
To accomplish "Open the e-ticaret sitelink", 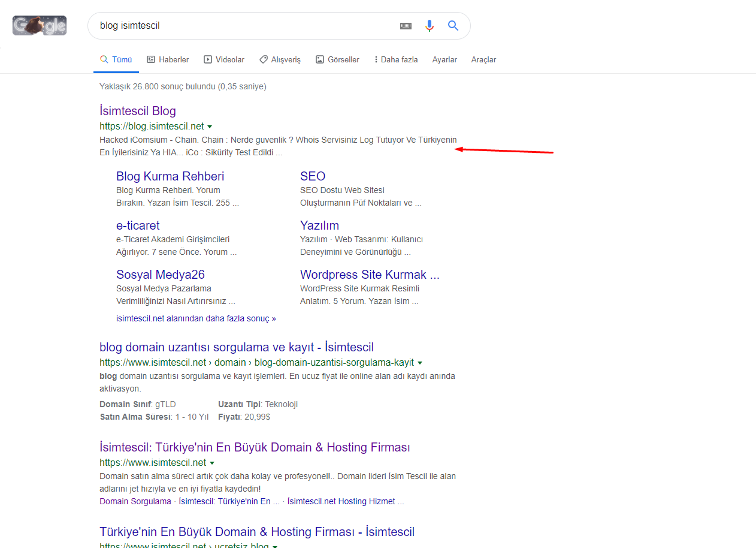I will tap(138, 225).
